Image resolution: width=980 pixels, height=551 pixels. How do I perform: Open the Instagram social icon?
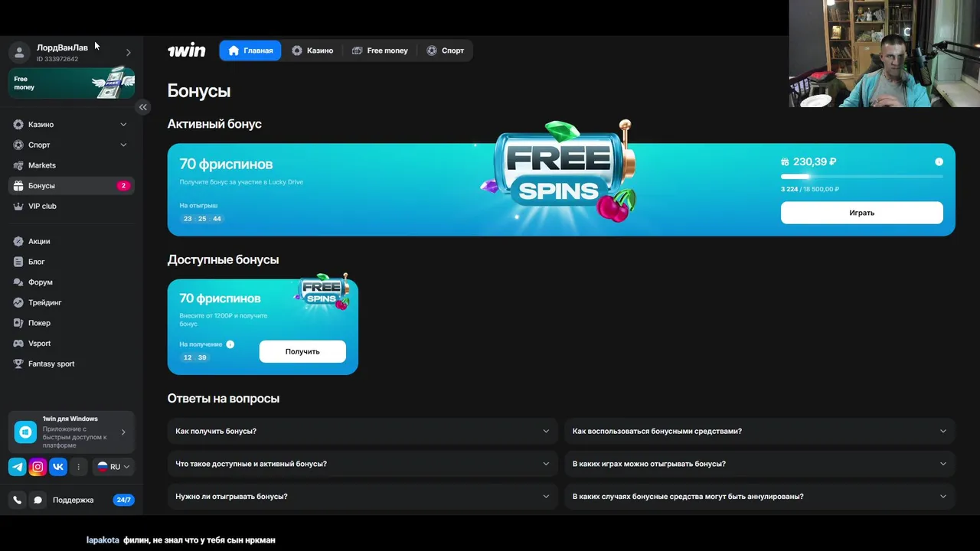(x=38, y=467)
